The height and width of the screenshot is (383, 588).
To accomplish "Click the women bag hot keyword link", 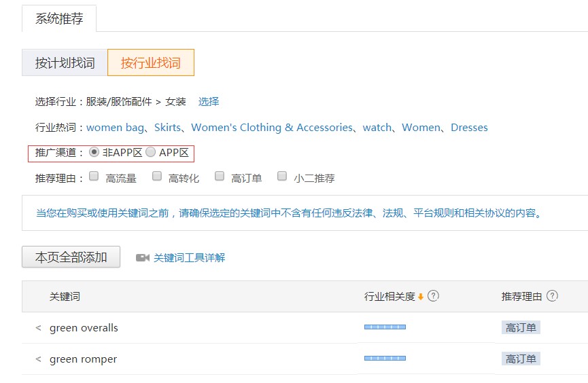I will [115, 128].
